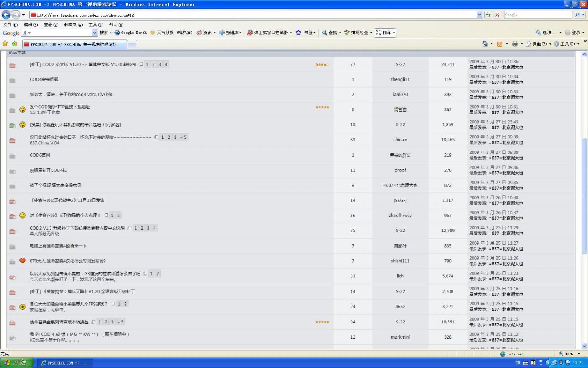Click the Add to Favorites star-plus icon
Screen dimensions: 588x368
(14, 44)
